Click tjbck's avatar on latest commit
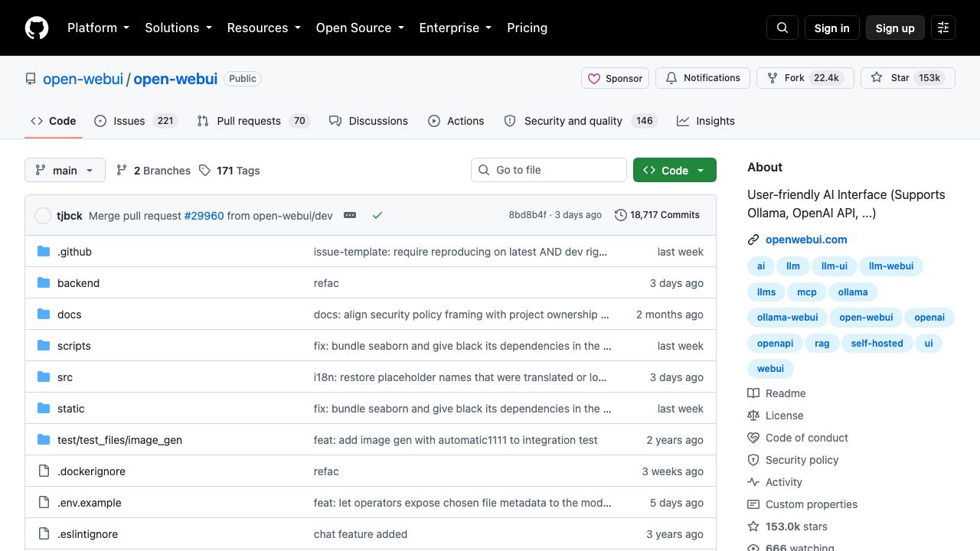 43,216
